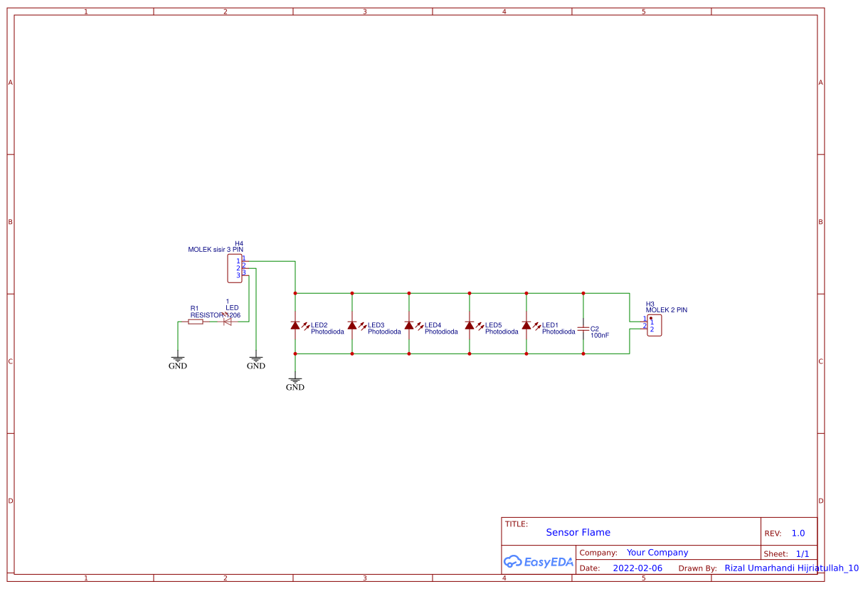Select the H3 MOLEK 2 PIN connector
868x589 pixels.
pyautogui.click(x=655, y=324)
